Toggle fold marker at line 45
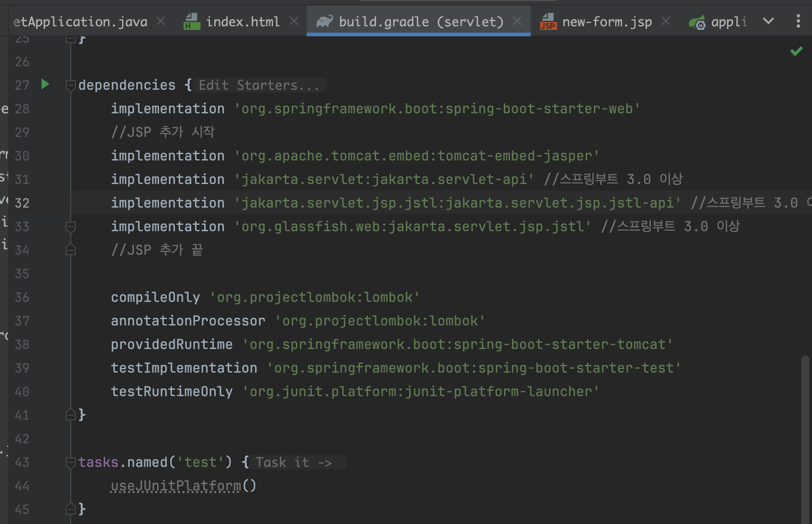The height and width of the screenshot is (524, 812). point(70,509)
